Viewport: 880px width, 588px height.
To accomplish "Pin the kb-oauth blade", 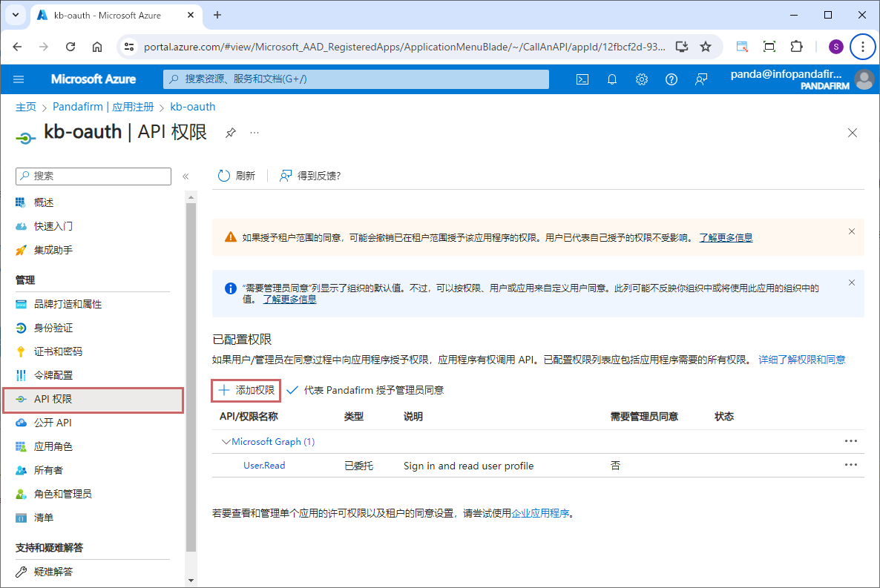I will (x=231, y=133).
